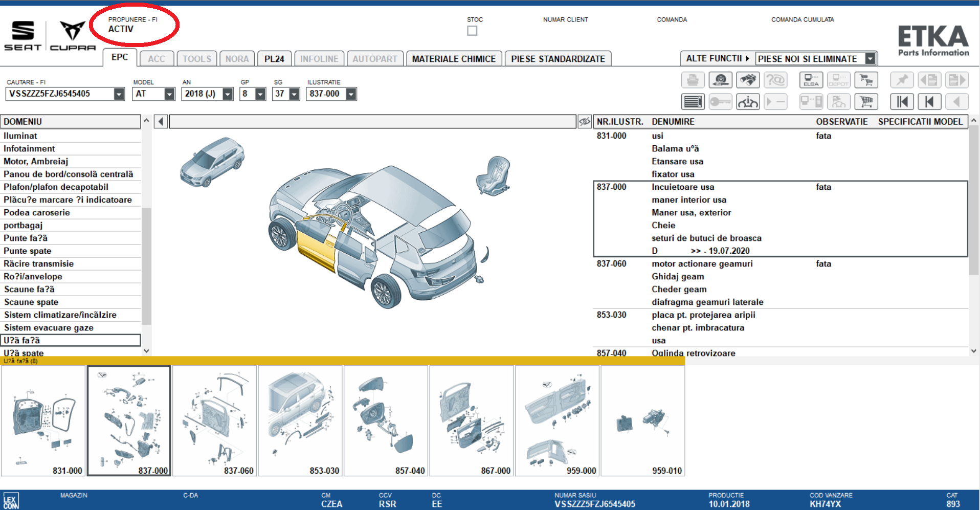The height and width of the screenshot is (510, 980).
Task: Click the document with car icon
Action: (839, 102)
